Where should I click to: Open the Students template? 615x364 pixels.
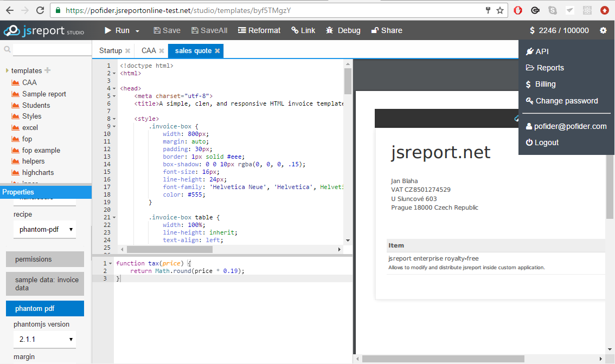(x=36, y=106)
